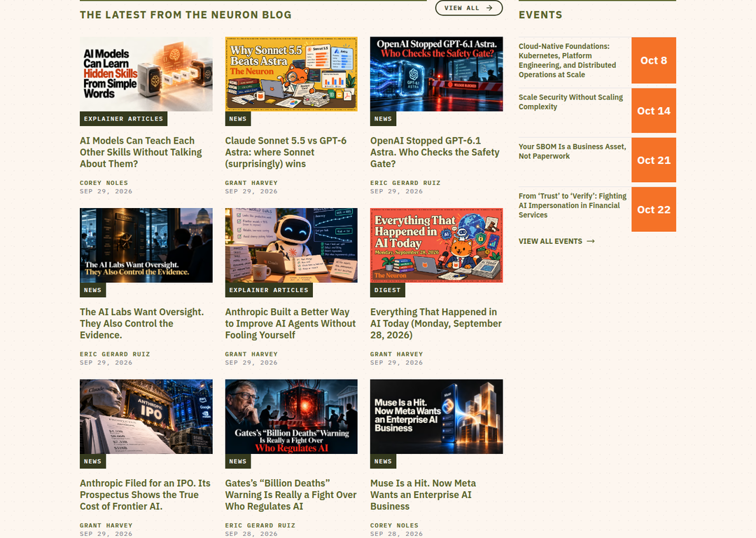Image resolution: width=756 pixels, height=538 pixels.
Task: Click author ERIC GERARD RUIZ under OpenAI article
Action: point(405,183)
